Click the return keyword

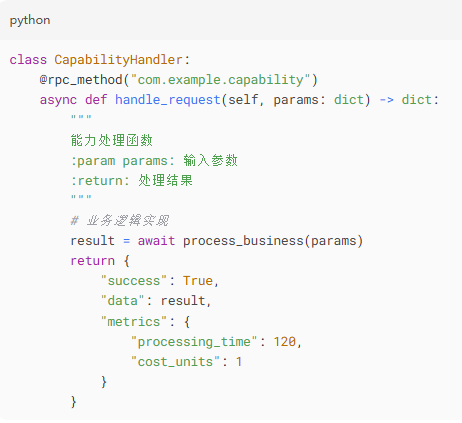93,261
